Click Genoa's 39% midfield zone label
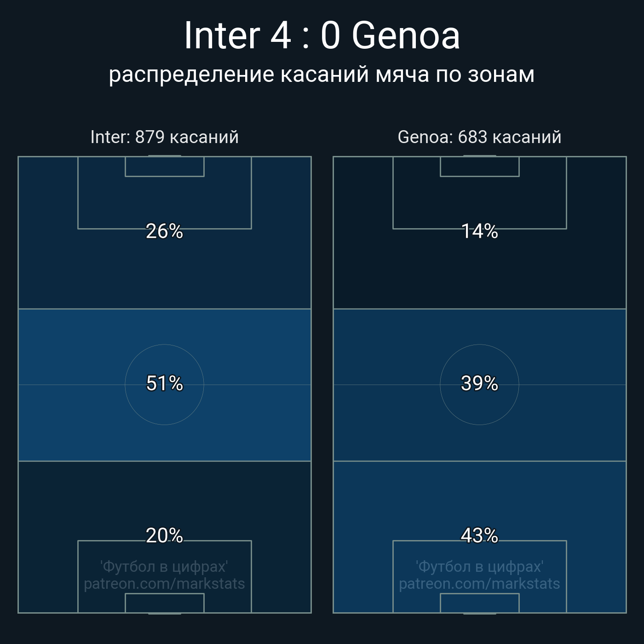Screen dimensions: 644x644 (479, 383)
